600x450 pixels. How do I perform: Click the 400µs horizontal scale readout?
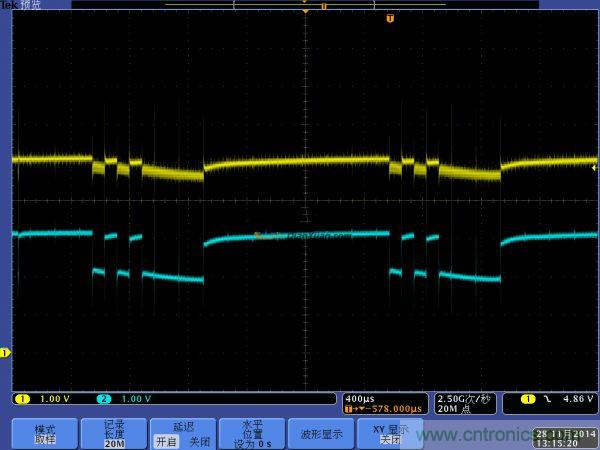pyautogui.click(x=360, y=398)
